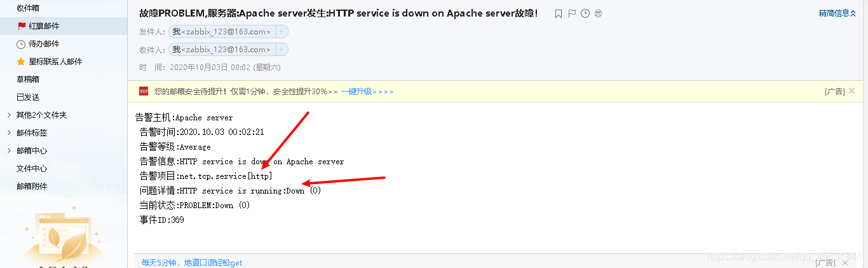Viewport: 868px width, 268px height.
Task: Click the 当前状态:PROBLEM:Down (0) line
Action: click(194, 206)
